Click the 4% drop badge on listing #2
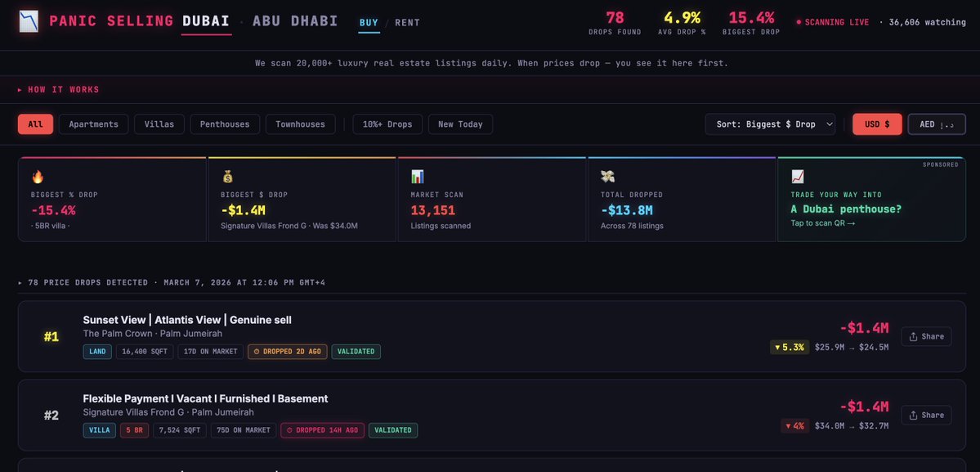The height and width of the screenshot is (472, 980). [795, 425]
